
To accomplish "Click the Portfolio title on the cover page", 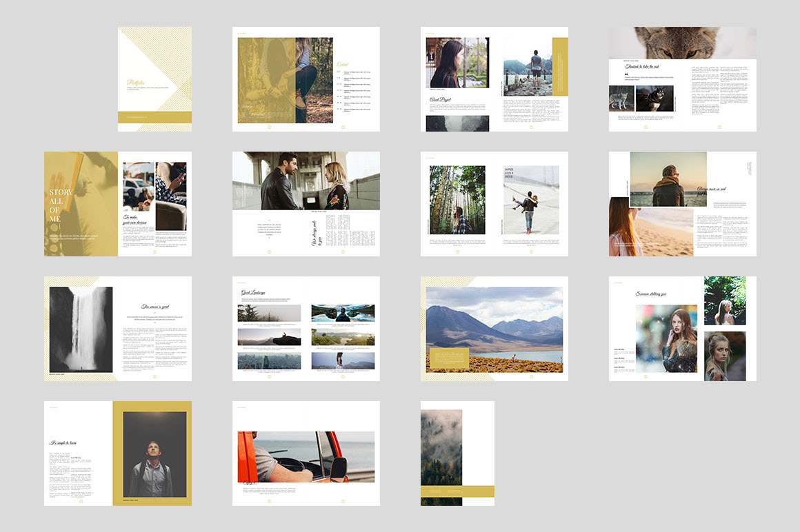I will point(135,81).
